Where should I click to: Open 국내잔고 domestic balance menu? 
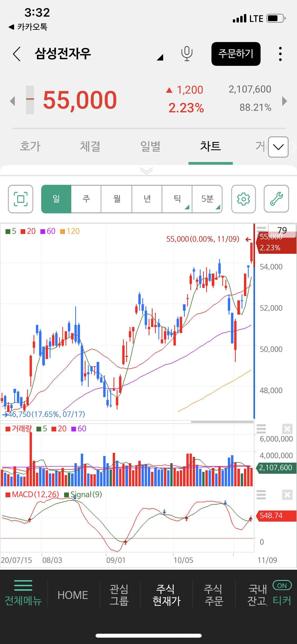click(x=257, y=595)
